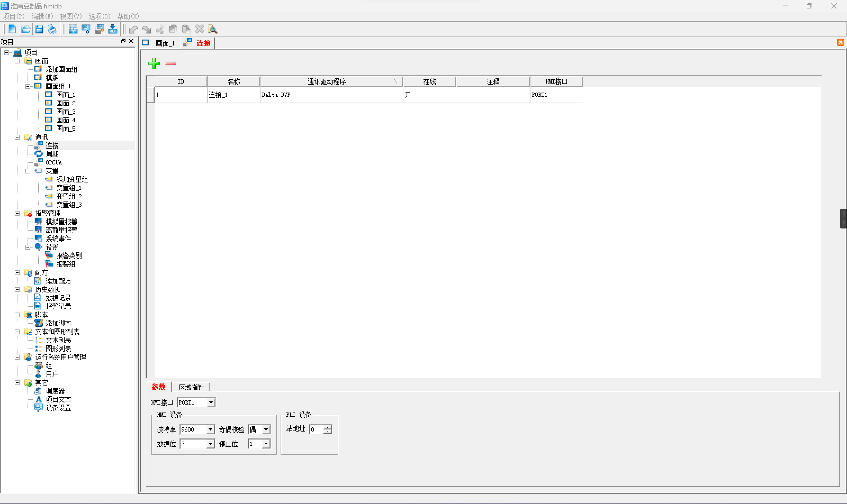This screenshot has height=504, width=847.
Task: Increase 站地址 with stepper up arrow
Action: tap(327, 427)
